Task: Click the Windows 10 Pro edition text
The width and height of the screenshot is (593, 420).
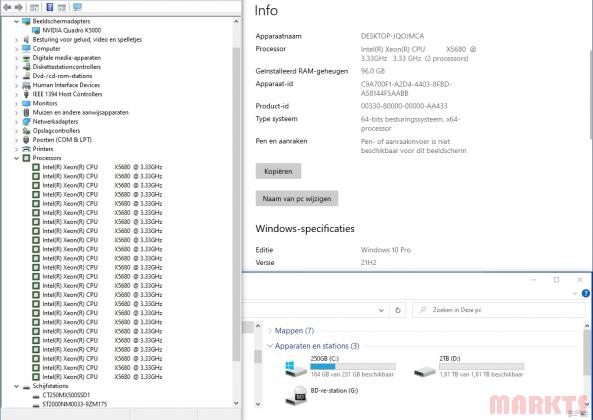Action: click(386, 250)
